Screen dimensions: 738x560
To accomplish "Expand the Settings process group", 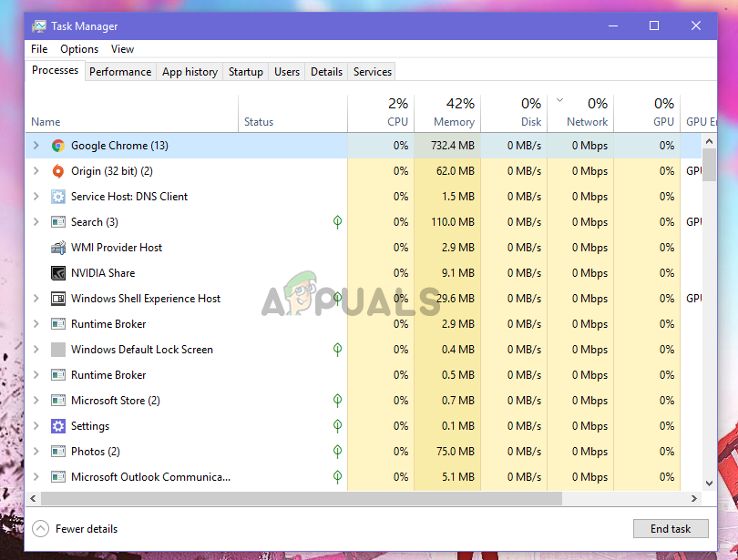I will click(36, 426).
